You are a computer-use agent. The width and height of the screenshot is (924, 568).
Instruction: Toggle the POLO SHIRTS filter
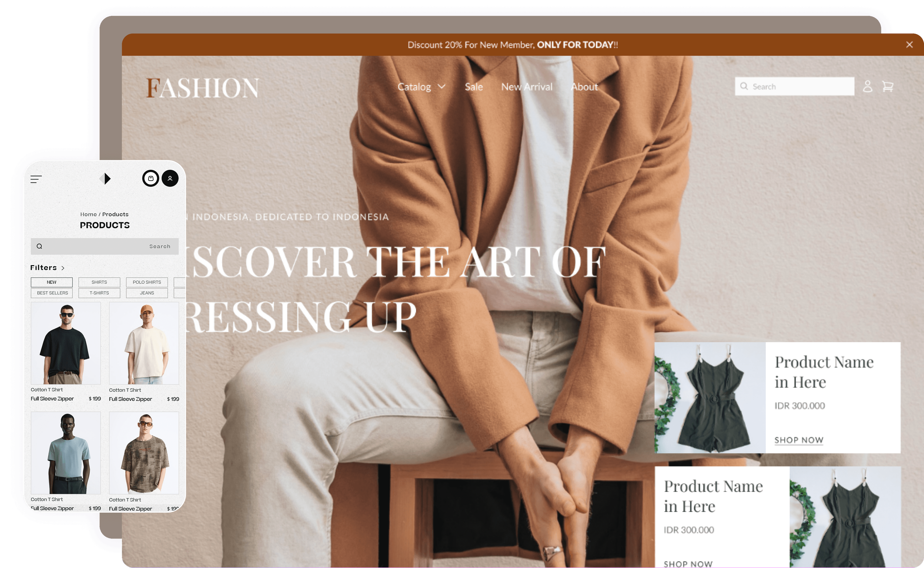[x=147, y=282]
